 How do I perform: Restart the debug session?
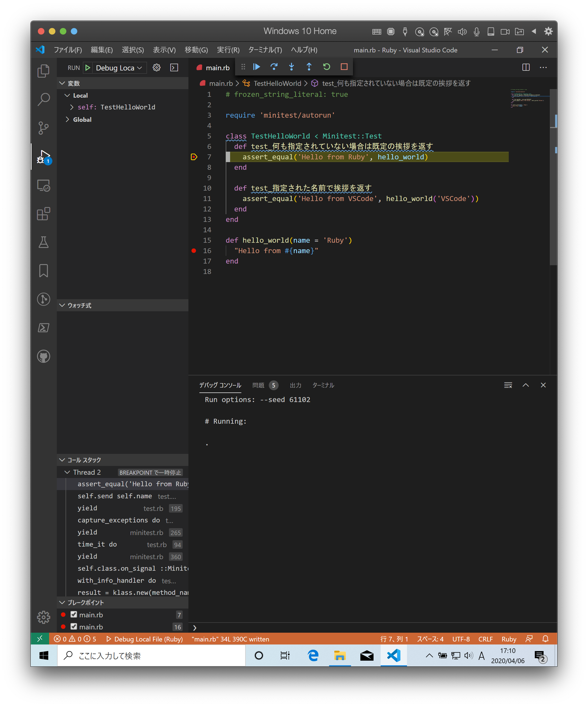tap(326, 67)
